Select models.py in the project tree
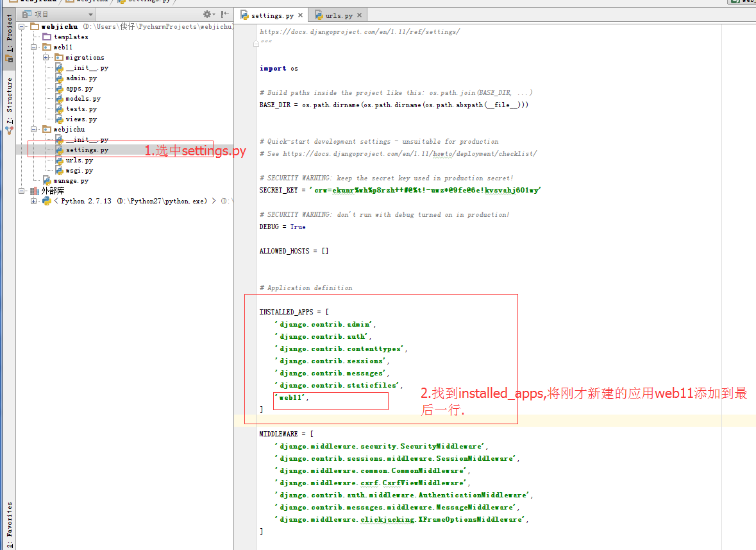The width and height of the screenshot is (756, 550). (83, 98)
